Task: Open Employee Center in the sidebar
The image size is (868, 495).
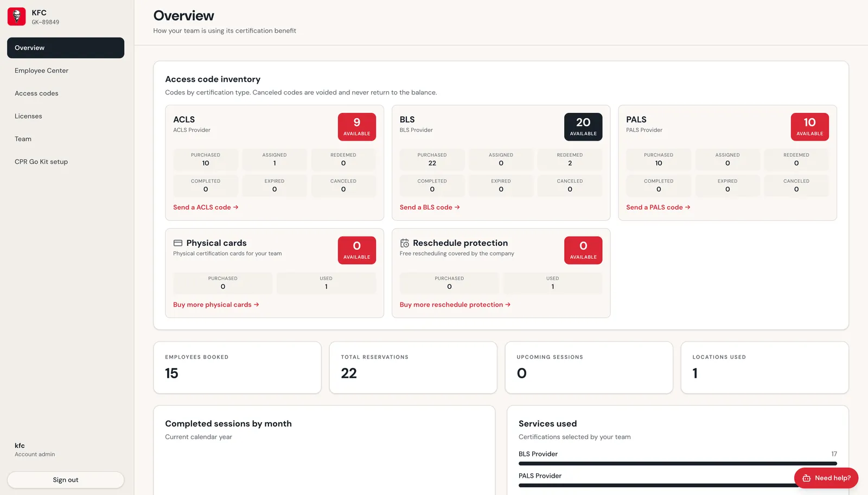Action: coord(66,71)
